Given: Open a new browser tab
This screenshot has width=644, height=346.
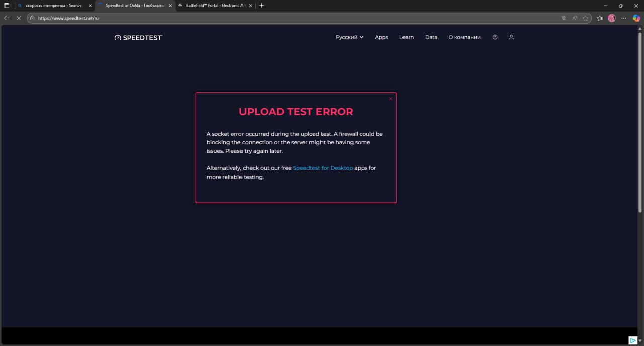Looking at the screenshot, I should pos(261,6).
